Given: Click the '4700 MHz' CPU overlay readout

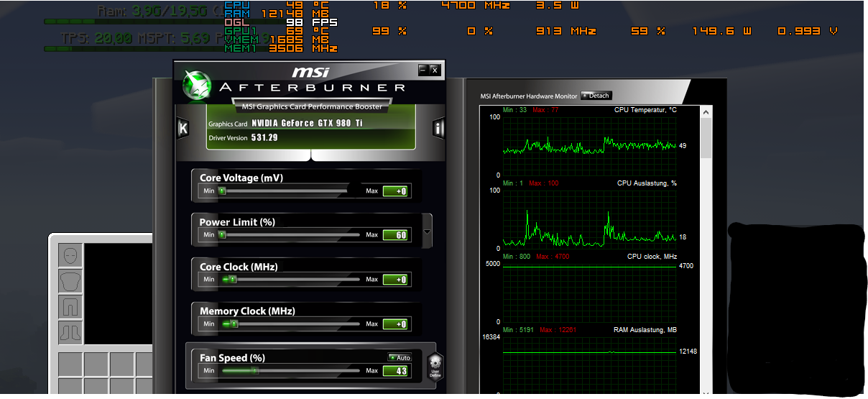Looking at the screenshot, I should tap(476, 5).
